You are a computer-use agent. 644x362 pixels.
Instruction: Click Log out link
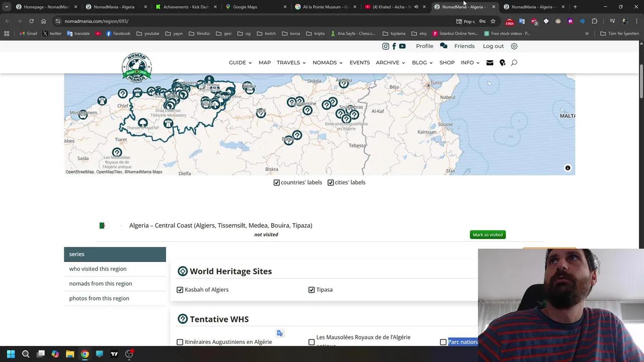pyautogui.click(x=493, y=46)
